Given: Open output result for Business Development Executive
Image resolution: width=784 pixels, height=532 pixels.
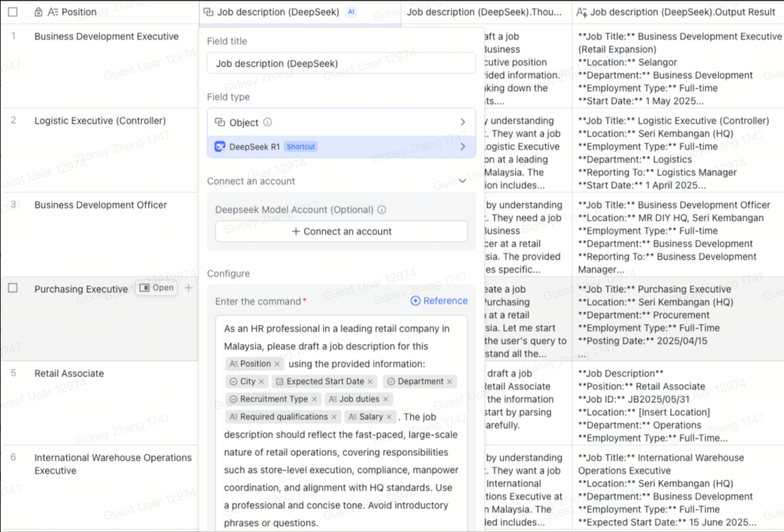Looking at the screenshot, I should [678, 66].
